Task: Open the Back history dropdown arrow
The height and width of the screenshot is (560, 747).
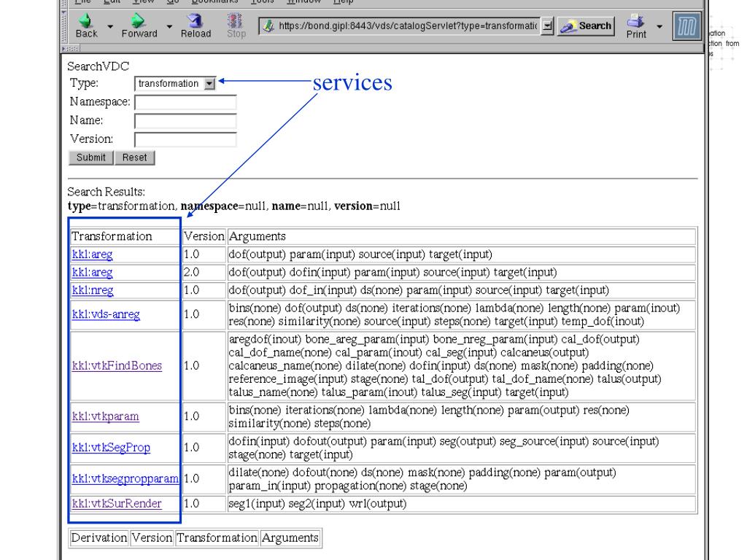Action: pos(110,27)
